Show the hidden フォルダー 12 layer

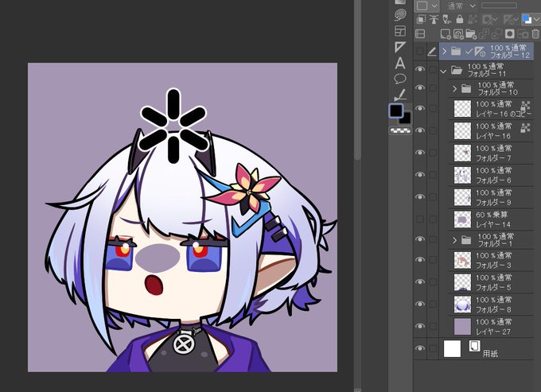420,52
